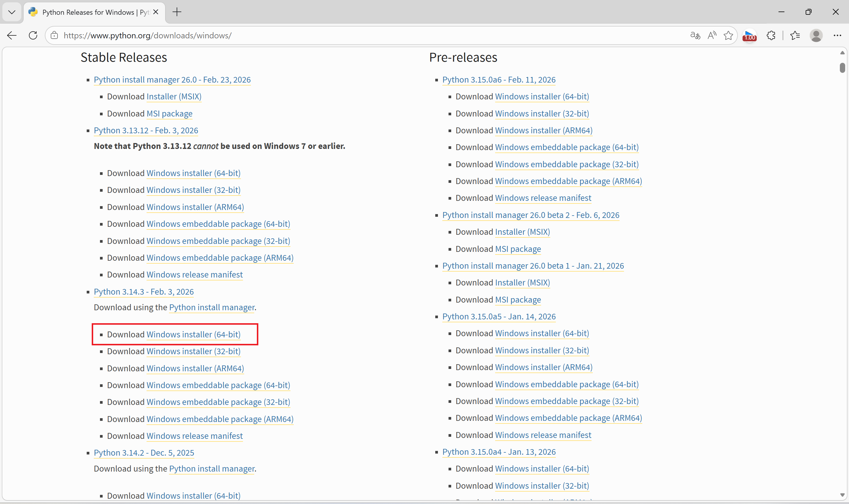The image size is (849, 504).
Task: Open the extension icon with the 1.00 badge
Action: click(750, 35)
